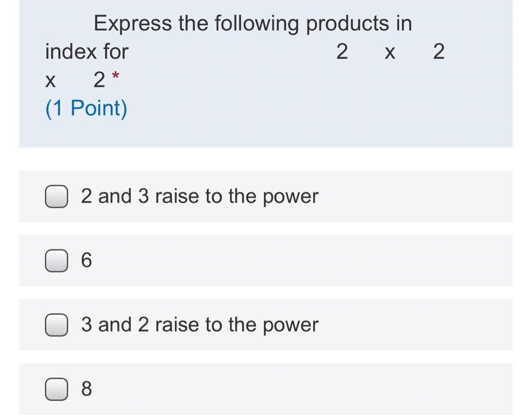532x418 pixels.
Task: Enable the '3 and 2 raise to the power' checkbox
Action: coord(56,325)
